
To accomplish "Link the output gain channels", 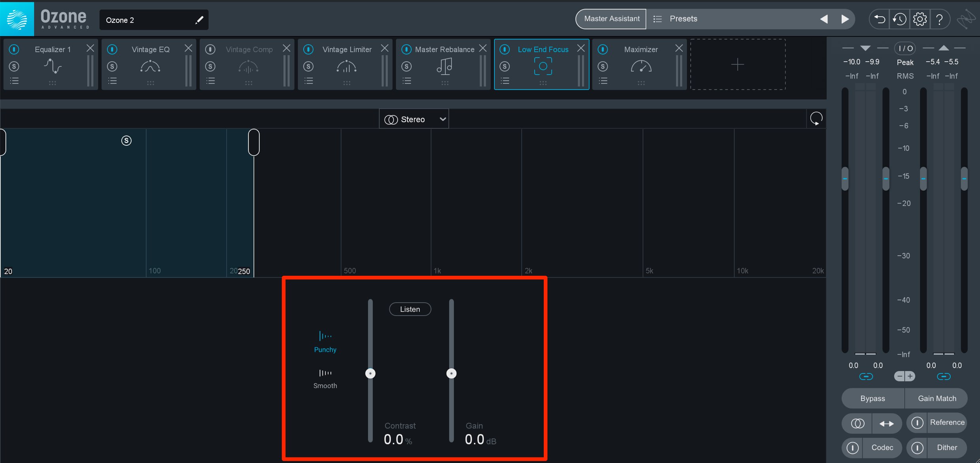I will coord(944,376).
